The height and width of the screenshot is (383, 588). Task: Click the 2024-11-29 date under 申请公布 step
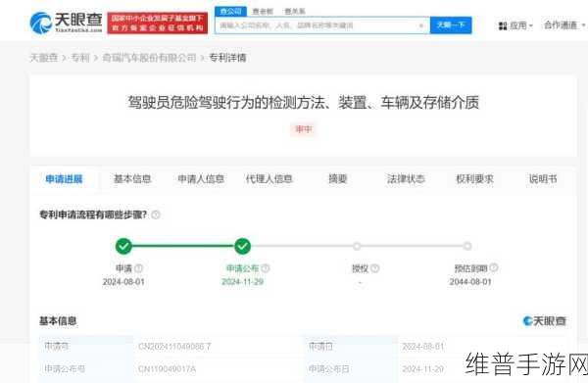tap(242, 282)
